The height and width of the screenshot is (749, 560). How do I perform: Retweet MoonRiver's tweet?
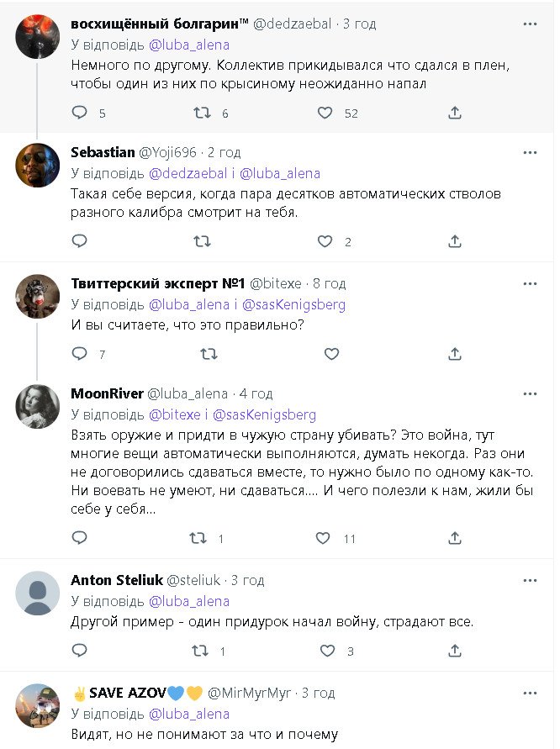(197, 538)
